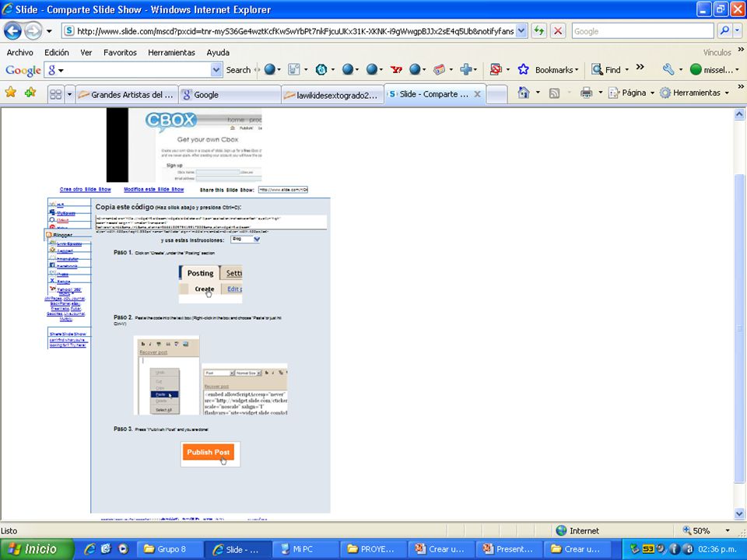This screenshot has width=747, height=560.
Task: Expand the search provider dropdown arrow
Action: [x=737, y=31]
